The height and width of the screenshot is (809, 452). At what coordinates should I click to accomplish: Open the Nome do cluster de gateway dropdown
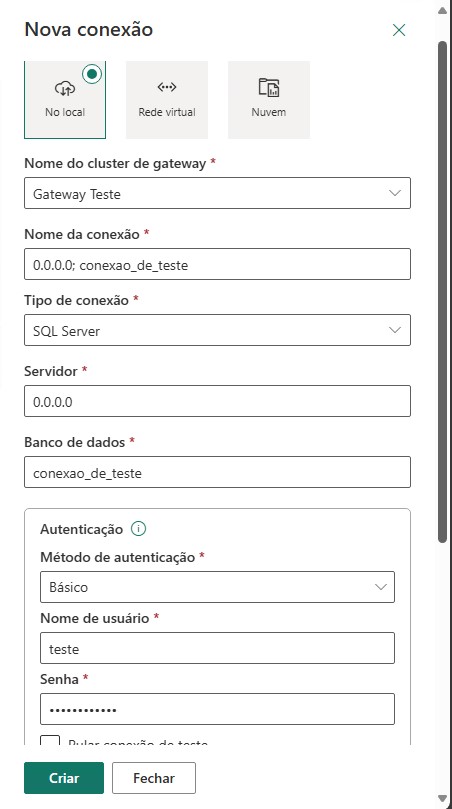click(x=217, y=193)
